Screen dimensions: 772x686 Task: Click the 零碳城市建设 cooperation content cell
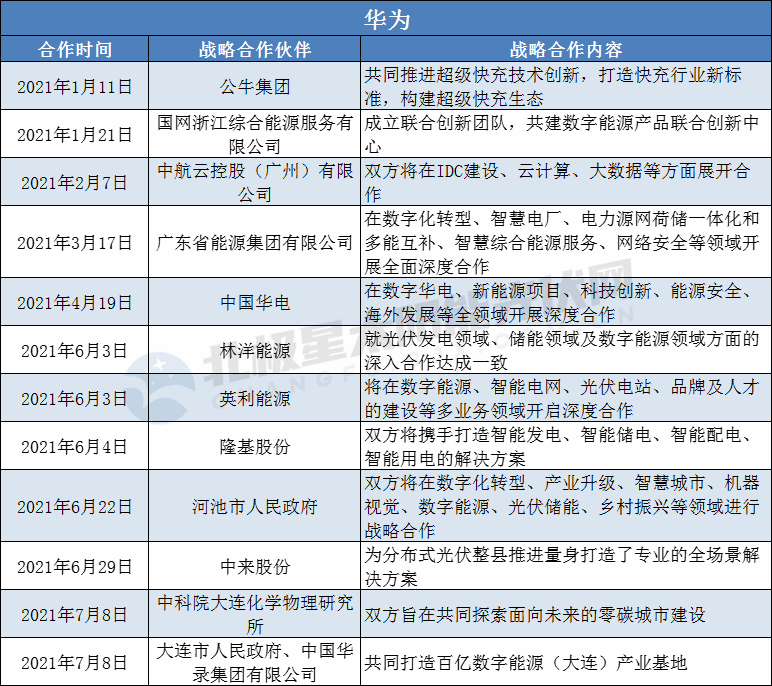point(564,614)
